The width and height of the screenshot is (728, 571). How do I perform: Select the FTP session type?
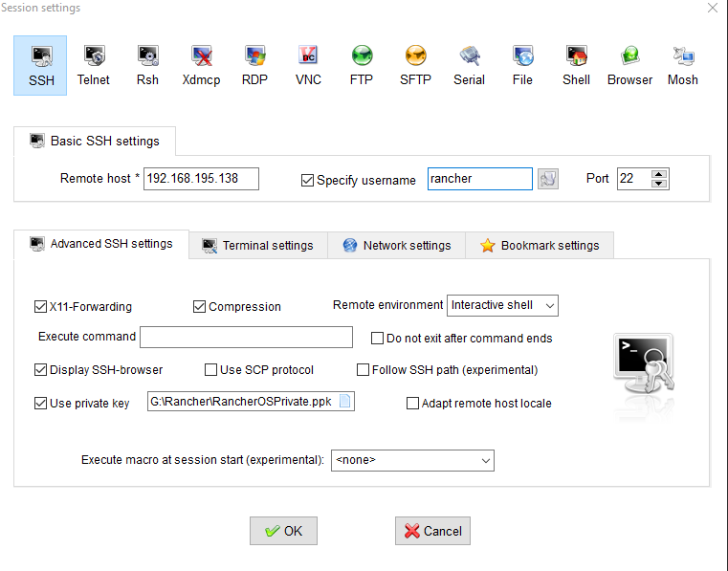click(362, 65)
